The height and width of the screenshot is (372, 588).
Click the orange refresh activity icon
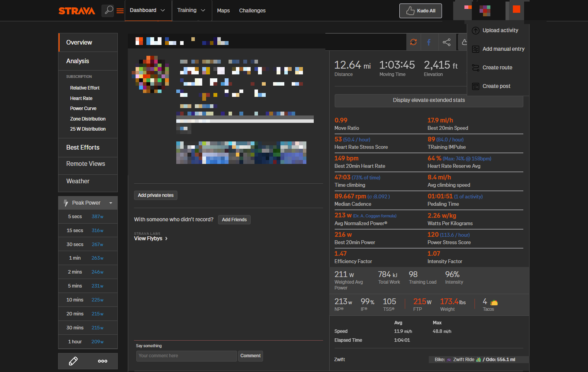[413, 42]
